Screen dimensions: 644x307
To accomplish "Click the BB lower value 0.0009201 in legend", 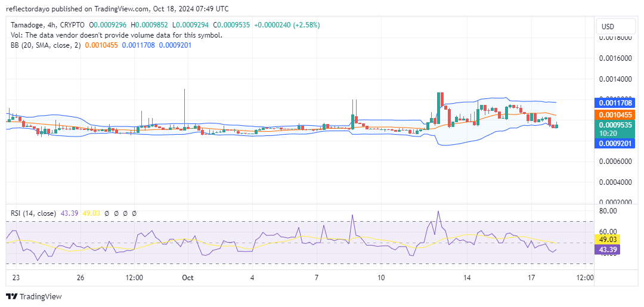I will coord(175,45).
